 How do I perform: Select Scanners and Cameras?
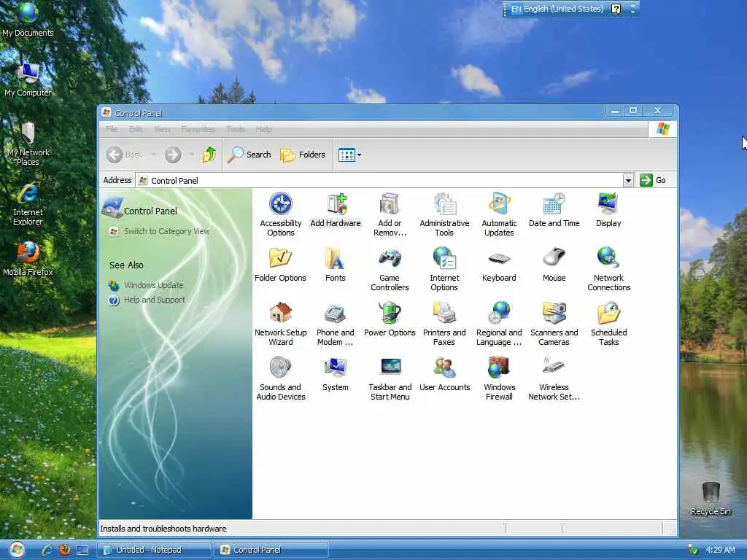point(554,323)
